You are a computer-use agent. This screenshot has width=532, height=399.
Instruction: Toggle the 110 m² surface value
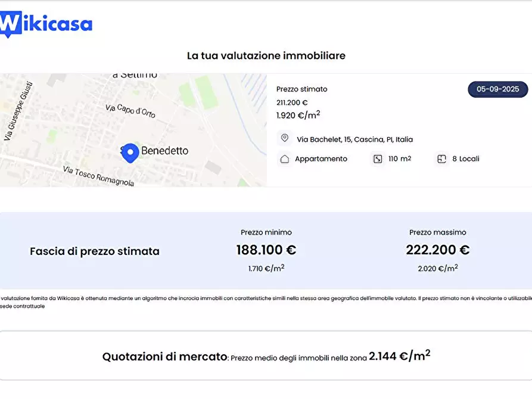(398, 158)
